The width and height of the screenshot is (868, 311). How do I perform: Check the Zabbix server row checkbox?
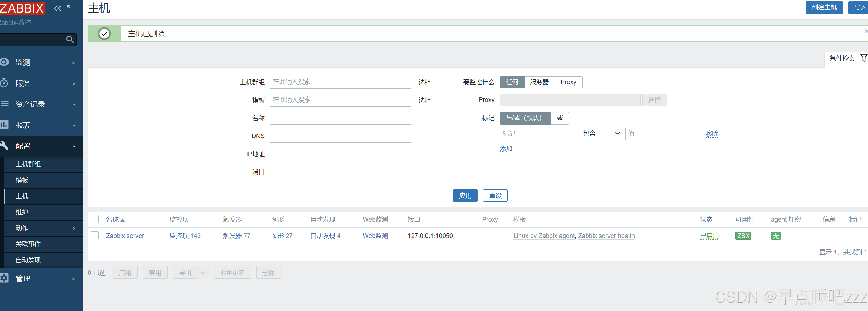click(x=95, y=236)
